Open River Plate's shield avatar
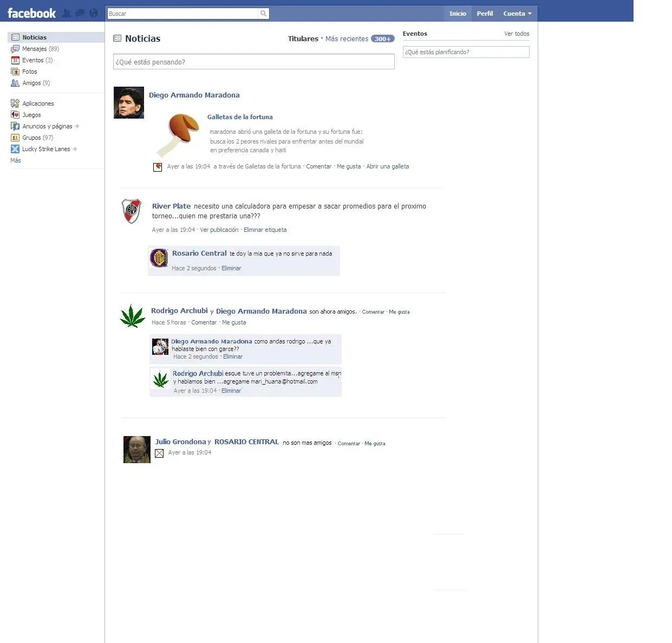The image size is (672, 643). click(x=131, y=211)
